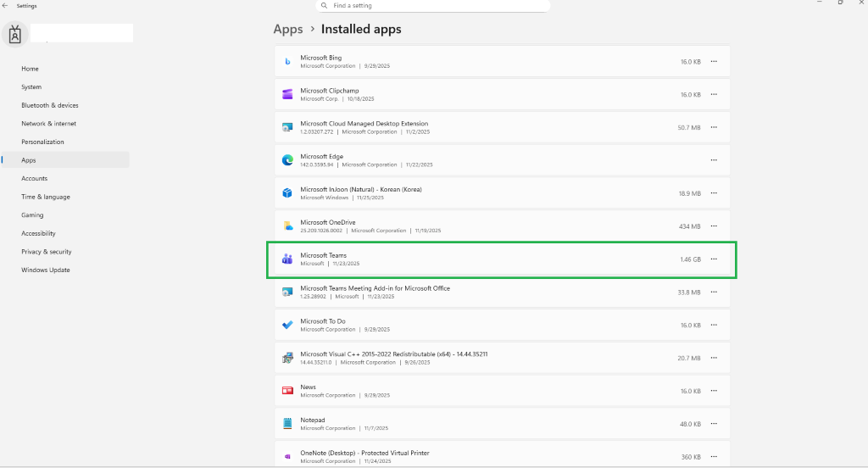Image resolution: width=868 pixels, height=468 pixels.
Task: Click the Notepad app name text
Action: 313,421
